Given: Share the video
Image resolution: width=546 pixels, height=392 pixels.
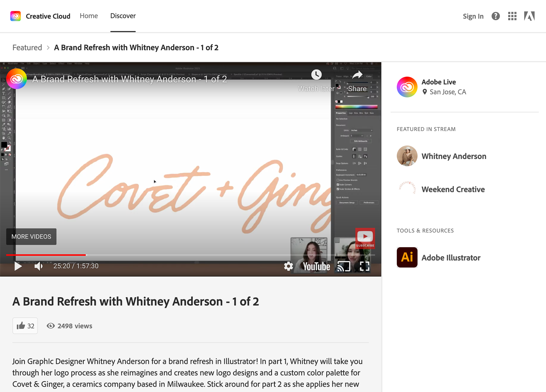Looking at the screenshot, I should (x=357, y=81).
